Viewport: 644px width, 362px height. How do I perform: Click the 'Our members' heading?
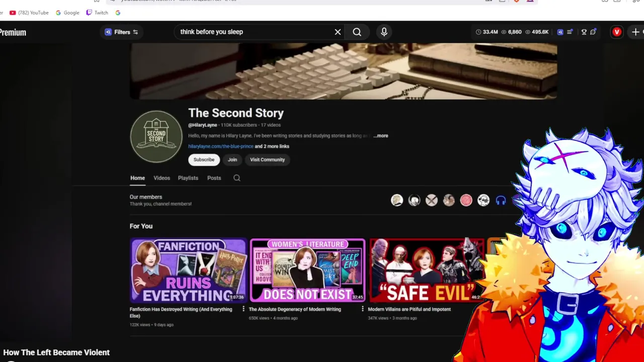(x=146, y=197)
